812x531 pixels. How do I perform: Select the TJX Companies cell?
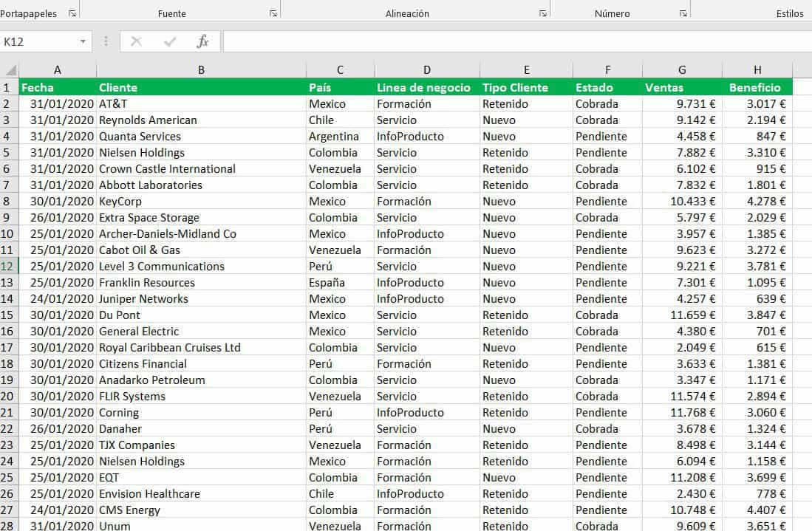tap(202, 445)
